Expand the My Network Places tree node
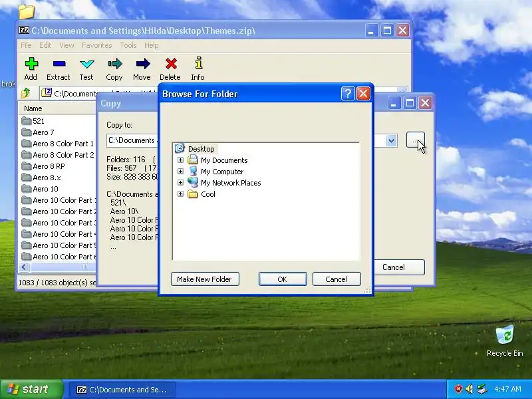The width and height of the screenshot is (532, 399). click(180, 182)
